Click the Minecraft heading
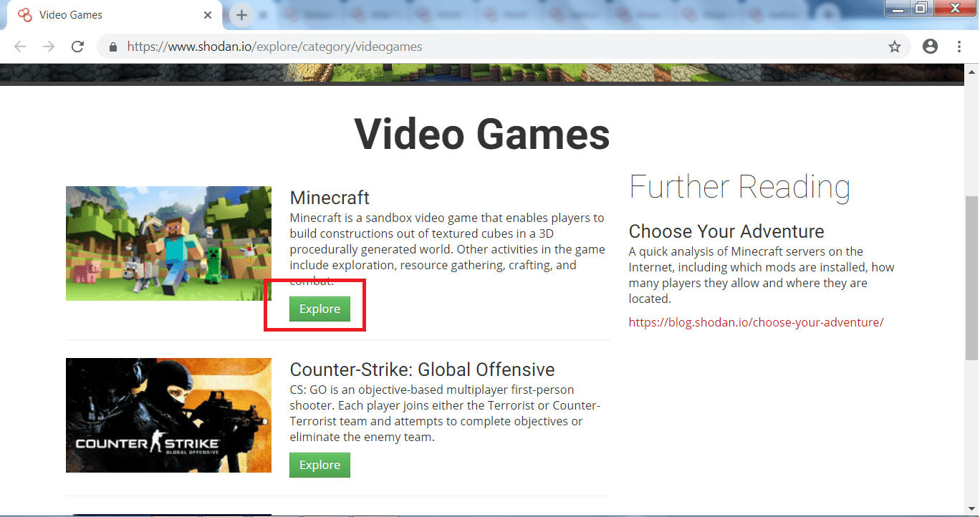Screen dimensions: 980x517 click(x=330, y=198)
